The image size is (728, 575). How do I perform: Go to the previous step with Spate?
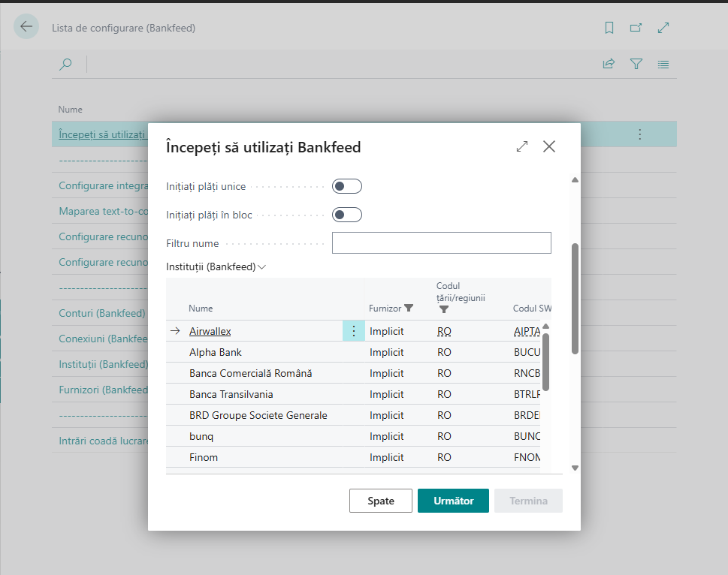(x=381, y=501)
